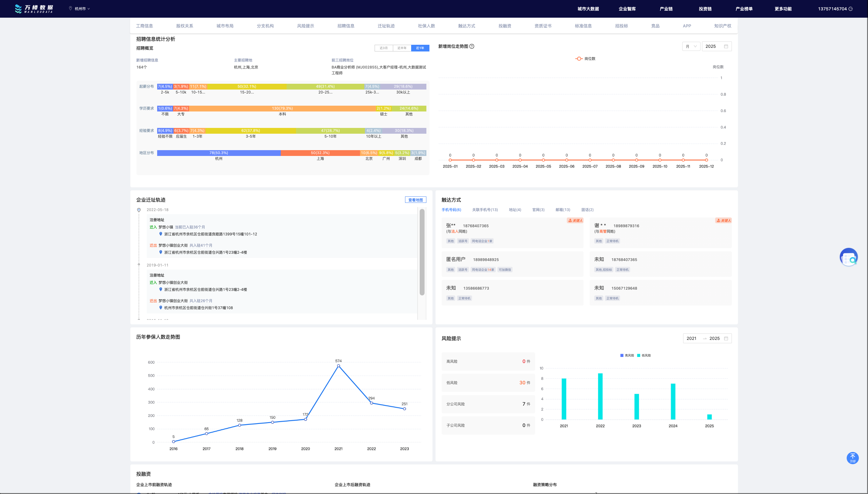868x494 pixels.
Task: Switch to the 关联手机号(13) tab
Action: click(x=485, y=210)
